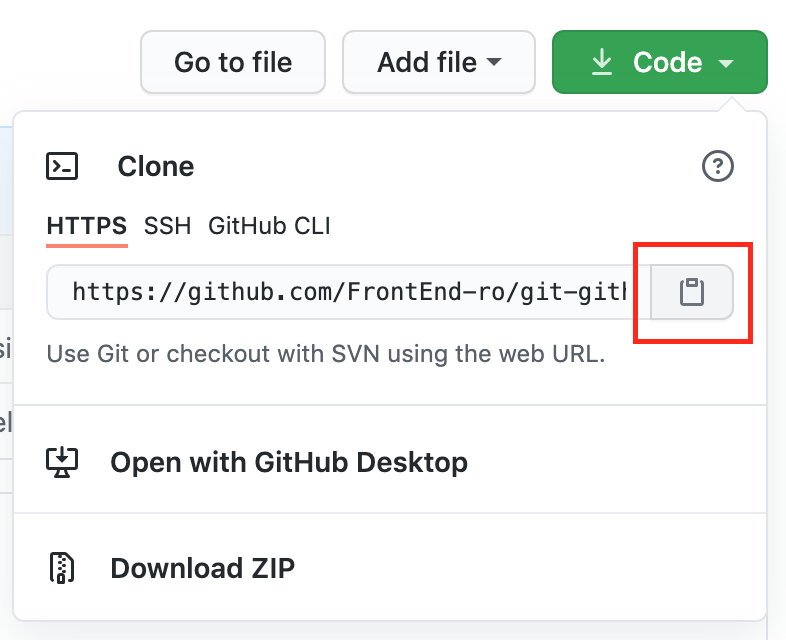Click the ZIP file icon
Screen dimensions: 786x640
(62, 568)
